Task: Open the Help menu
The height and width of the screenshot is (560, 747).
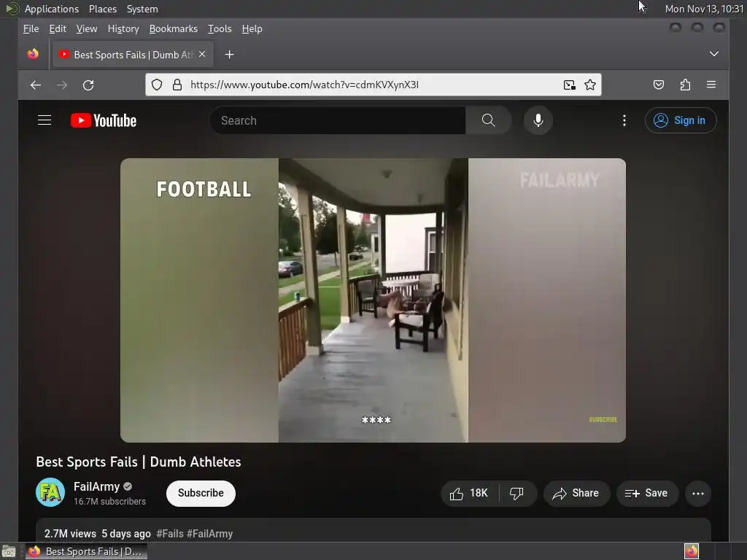Action: tap(252, 29)
